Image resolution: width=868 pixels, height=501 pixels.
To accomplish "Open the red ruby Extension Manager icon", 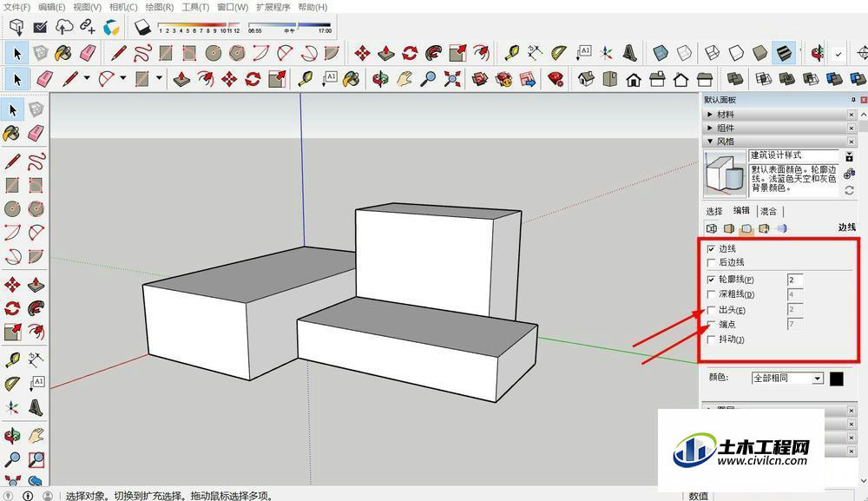I will [556, 79].
